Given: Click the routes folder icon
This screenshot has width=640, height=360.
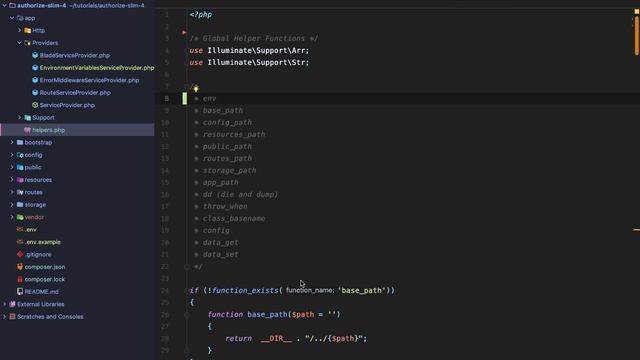Looking at the screenshot, I should pyautogui.click(x=20, y=192).
